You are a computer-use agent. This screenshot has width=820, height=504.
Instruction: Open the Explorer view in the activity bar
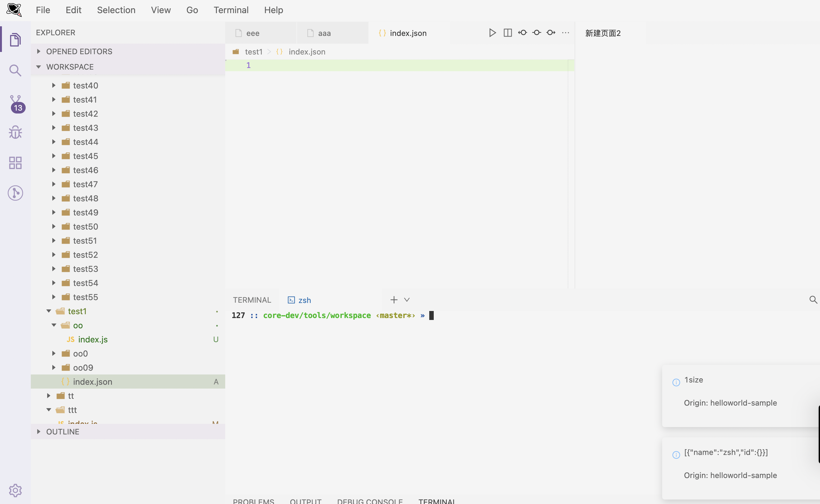tap(15, 39)
